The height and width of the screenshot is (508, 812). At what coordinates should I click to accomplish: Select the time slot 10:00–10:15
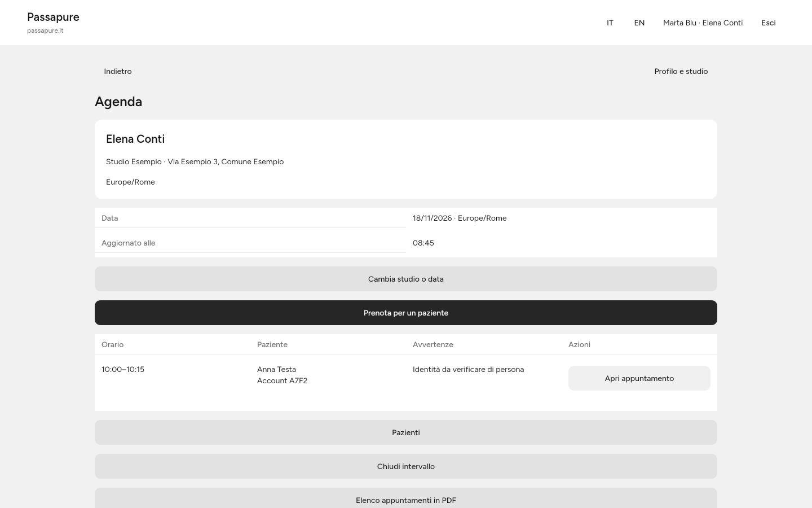123,369
